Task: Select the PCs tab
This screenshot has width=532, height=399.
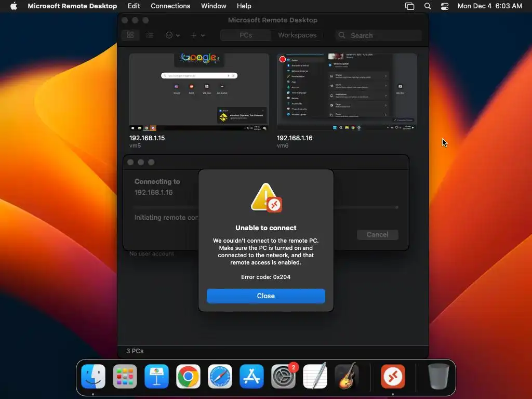Action: pos(246,35)
